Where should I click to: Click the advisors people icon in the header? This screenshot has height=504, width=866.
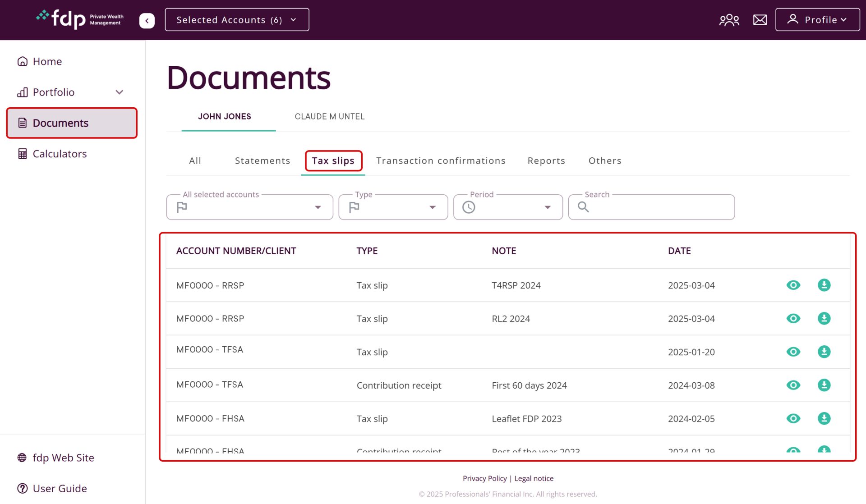pyautogui.click(x=729, y=19)
